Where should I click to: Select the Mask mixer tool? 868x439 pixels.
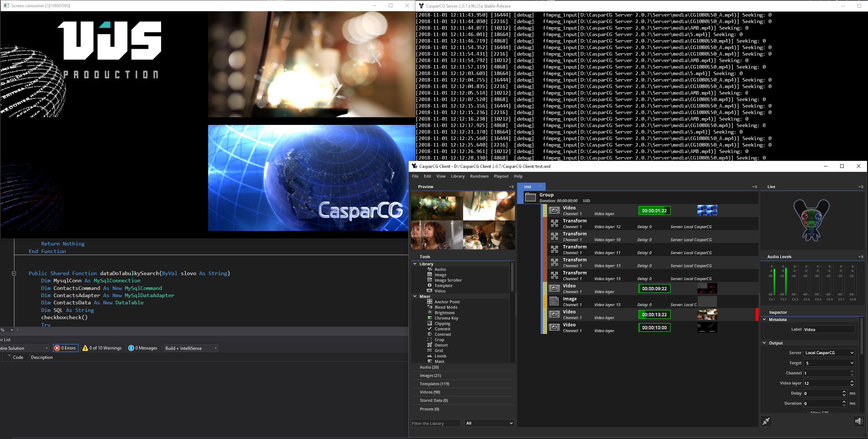439,361
